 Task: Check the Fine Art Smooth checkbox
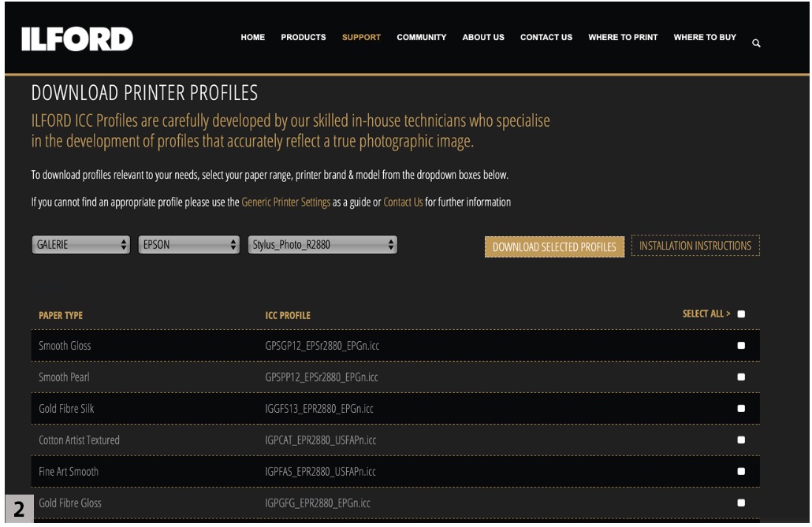[x=741, y=471]
